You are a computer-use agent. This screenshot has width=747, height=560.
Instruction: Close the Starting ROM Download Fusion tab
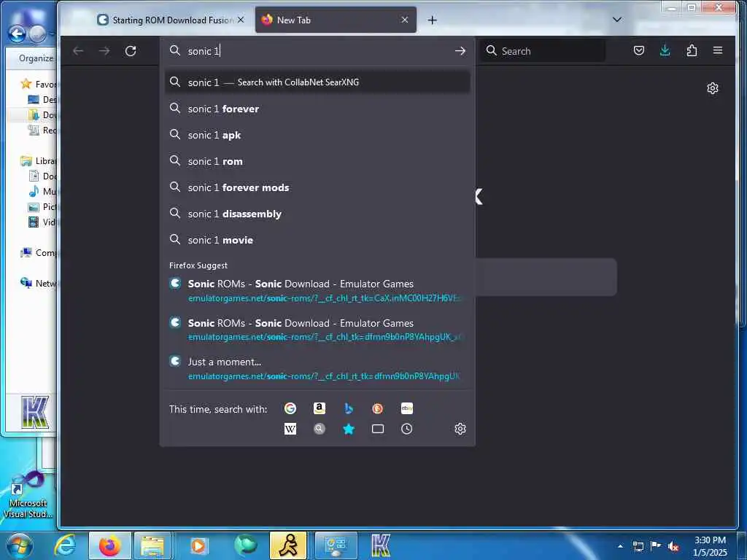[241, 20]
